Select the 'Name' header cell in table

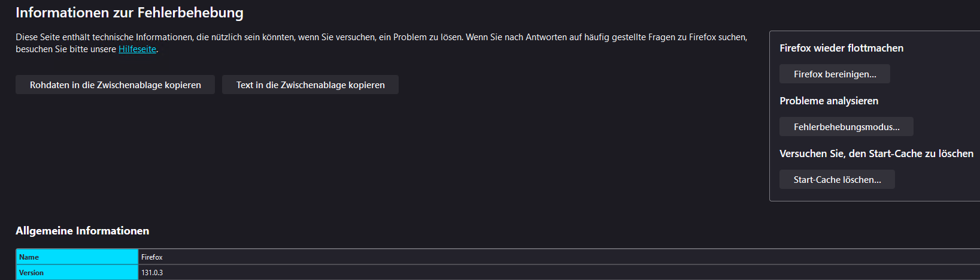tap(77, 257)
